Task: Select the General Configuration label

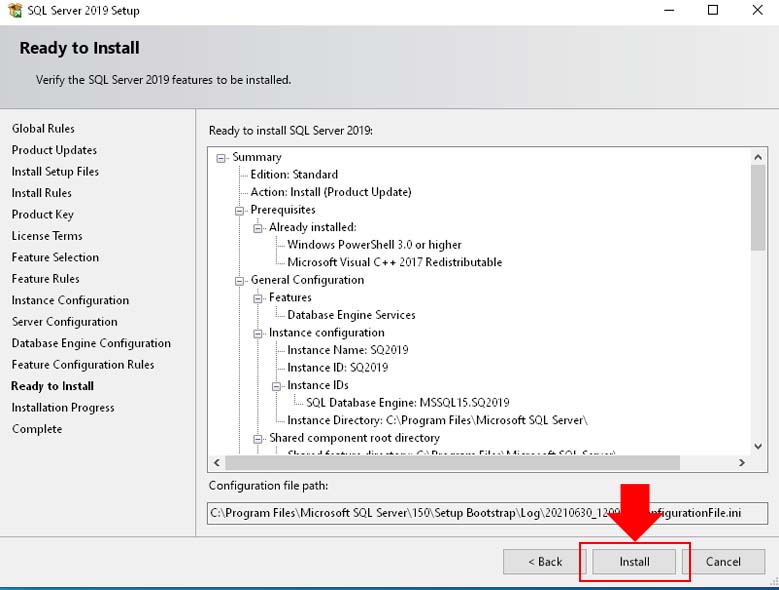Action: [307, 280]
